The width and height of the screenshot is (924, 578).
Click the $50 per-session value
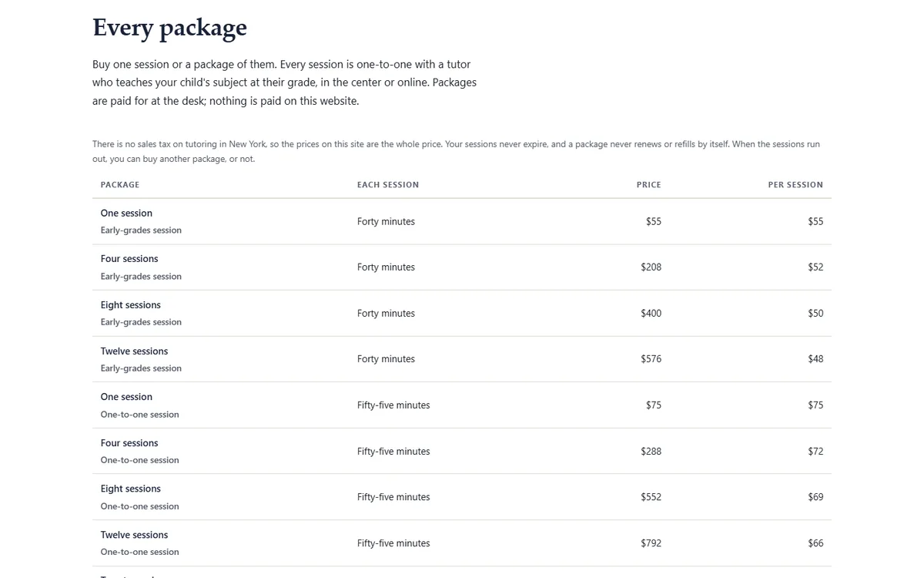[815, 314]
